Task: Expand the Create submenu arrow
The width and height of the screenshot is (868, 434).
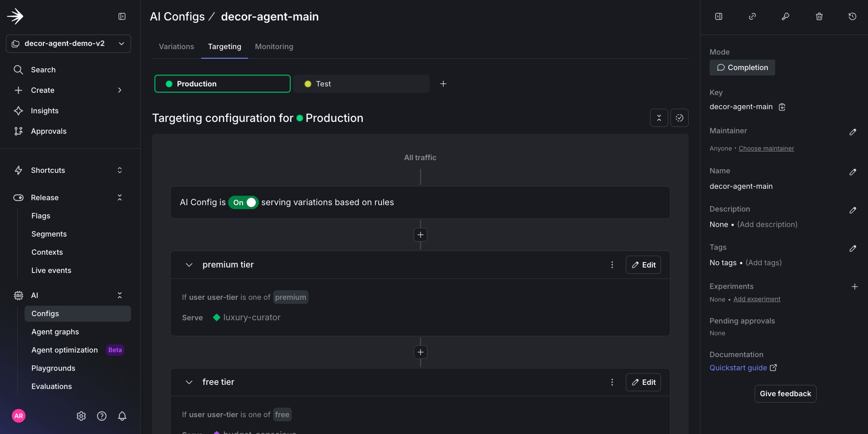Action: 120,90
